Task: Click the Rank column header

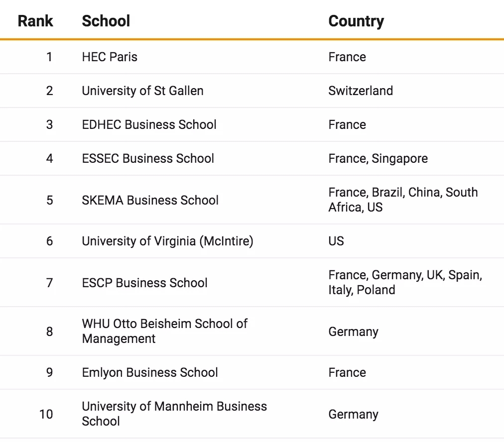Action: [35, 21]
